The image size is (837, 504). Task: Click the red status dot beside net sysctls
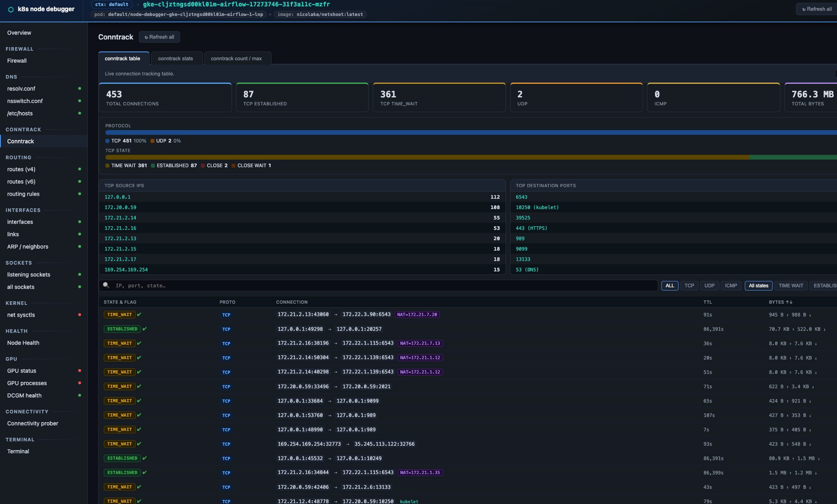80,315
